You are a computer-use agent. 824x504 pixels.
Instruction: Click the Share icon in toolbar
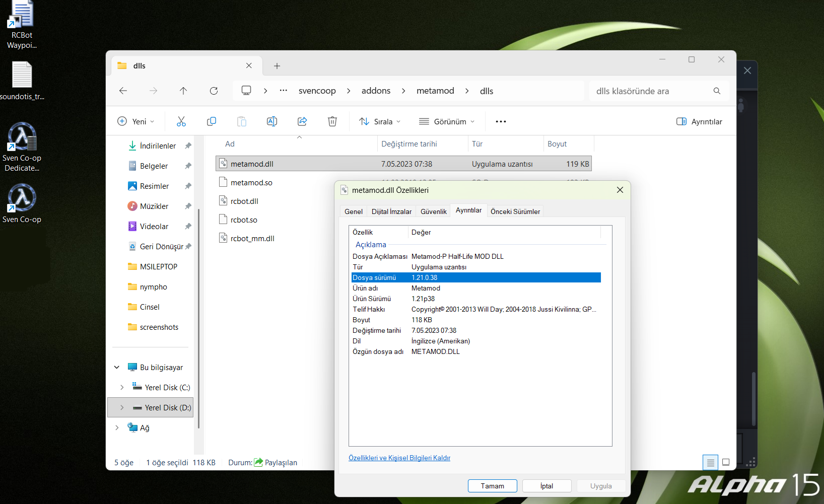point(302,121)
